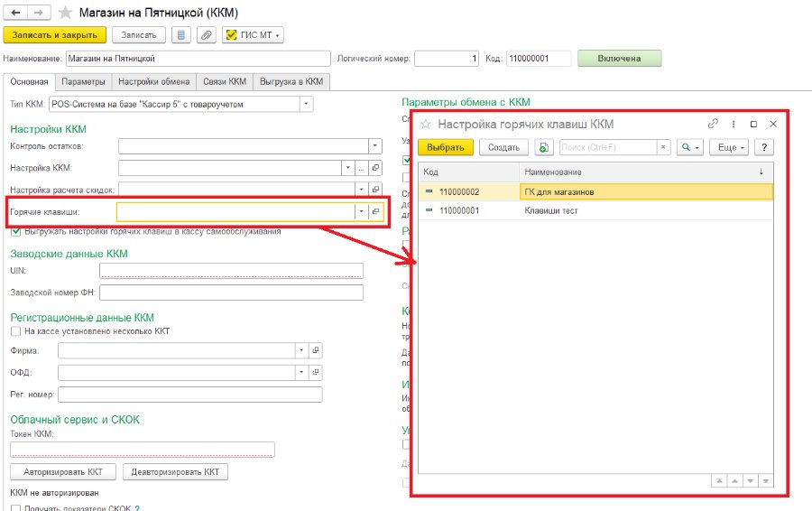Click the Токен ККМ field
The height and width of the screenshot is (511, 812).
pos(143,450)
